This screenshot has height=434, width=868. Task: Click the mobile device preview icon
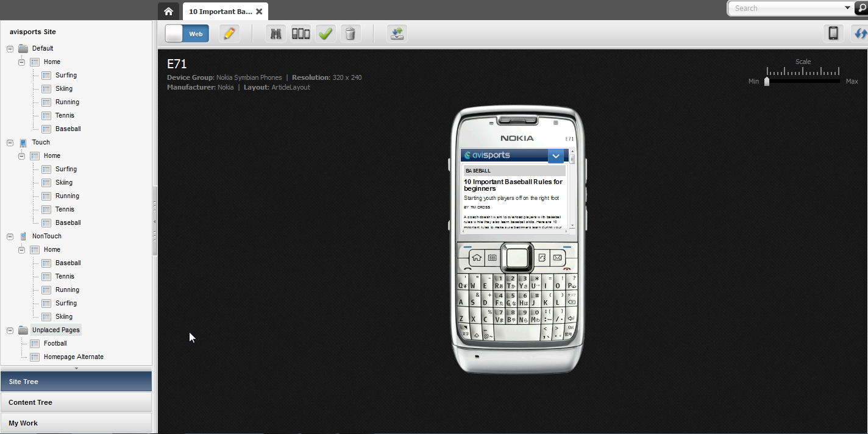coord(833,33)
